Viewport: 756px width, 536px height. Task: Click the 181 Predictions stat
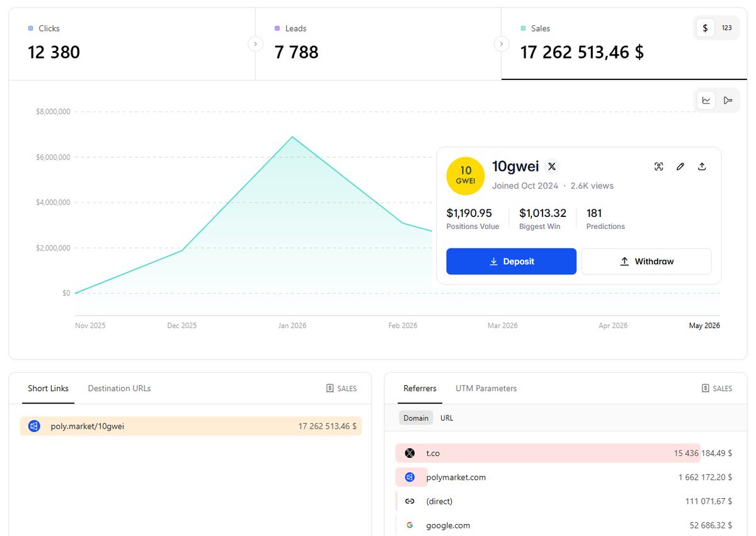tap(605, 218)
